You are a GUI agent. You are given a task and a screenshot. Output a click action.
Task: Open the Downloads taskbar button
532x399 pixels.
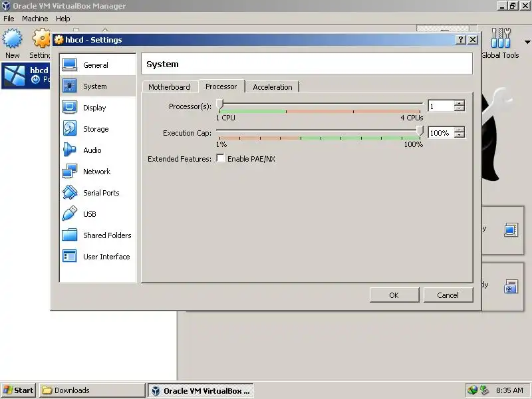[92, 390]
